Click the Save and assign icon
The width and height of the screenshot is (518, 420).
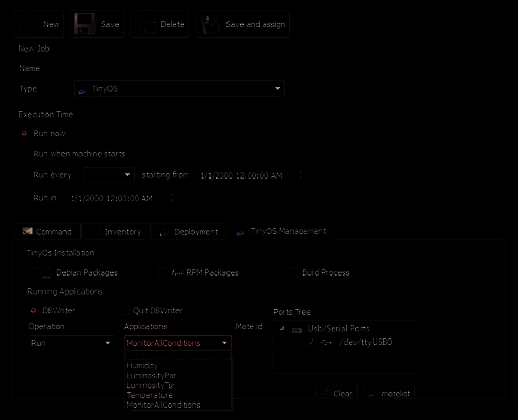[211, 24]
